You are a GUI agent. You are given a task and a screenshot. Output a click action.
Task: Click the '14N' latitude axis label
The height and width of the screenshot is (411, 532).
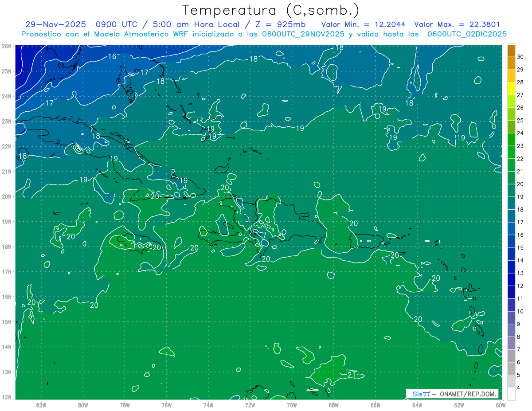click(x=6, y=347)
